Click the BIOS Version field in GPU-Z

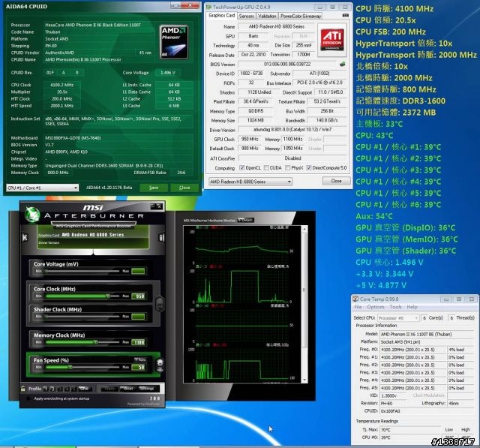287,65
